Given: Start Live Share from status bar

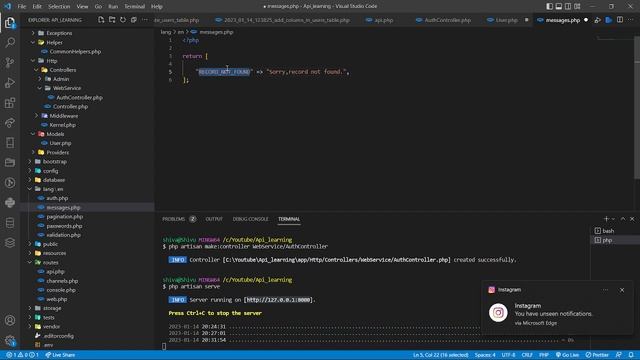Looking at the screenshot, I should tap(60, 355).
